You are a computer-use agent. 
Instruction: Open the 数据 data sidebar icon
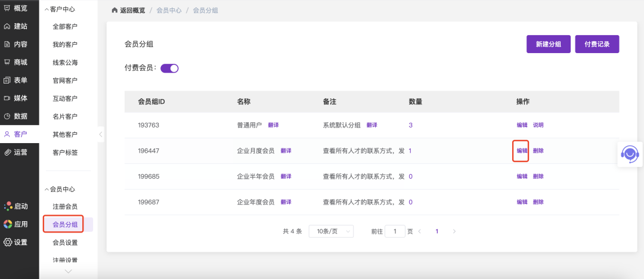(7, 116)
